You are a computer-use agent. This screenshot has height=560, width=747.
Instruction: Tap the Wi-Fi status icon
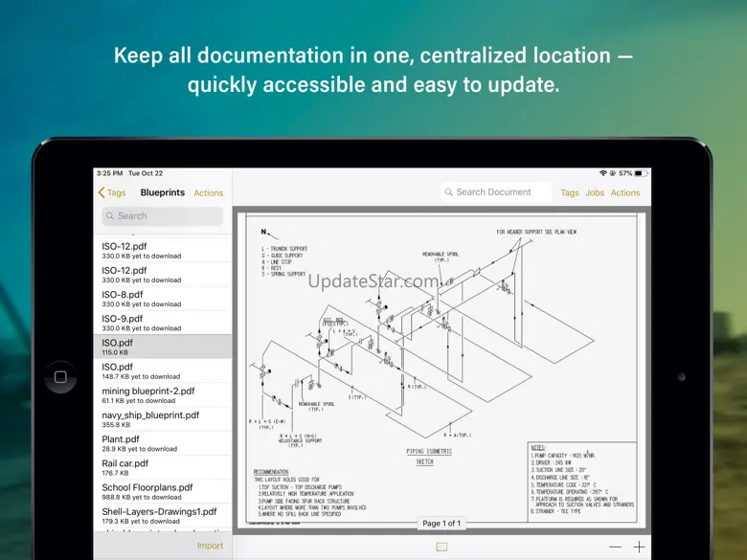(603, 173)
